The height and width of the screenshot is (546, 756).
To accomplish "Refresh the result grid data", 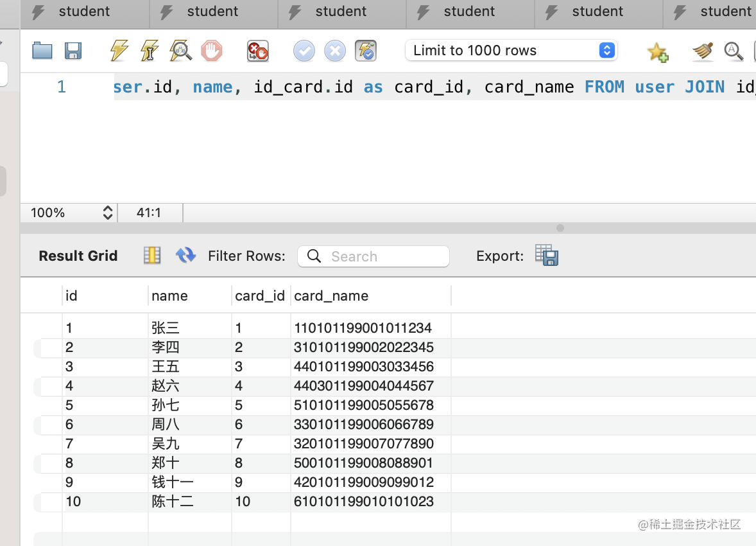I will pyautogui.click(x=185, y=256).
